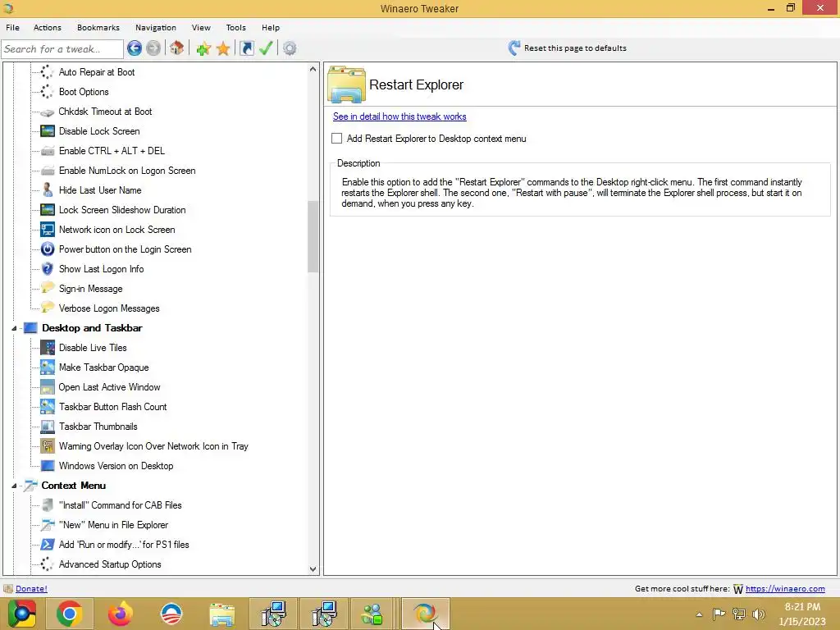
Task: Click the volume speaker tray icon
Action: [x=759, y=614]
